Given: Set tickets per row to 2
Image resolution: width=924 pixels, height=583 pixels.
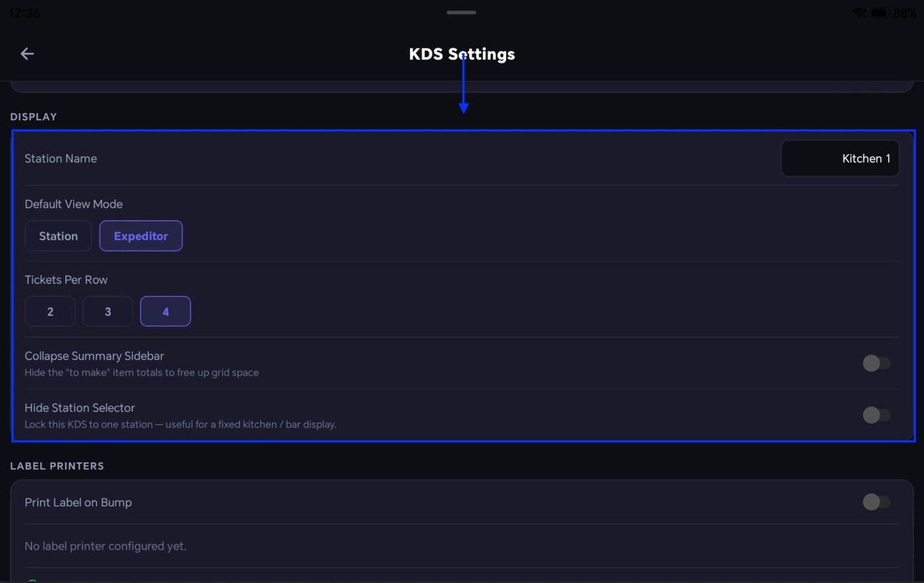Looking at the screenshot, I should tap(51, 312).
